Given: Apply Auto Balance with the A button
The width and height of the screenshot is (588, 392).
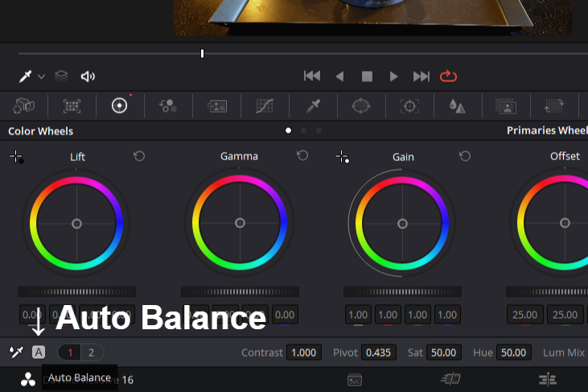Looking at the screenshot, I should 39,353.
